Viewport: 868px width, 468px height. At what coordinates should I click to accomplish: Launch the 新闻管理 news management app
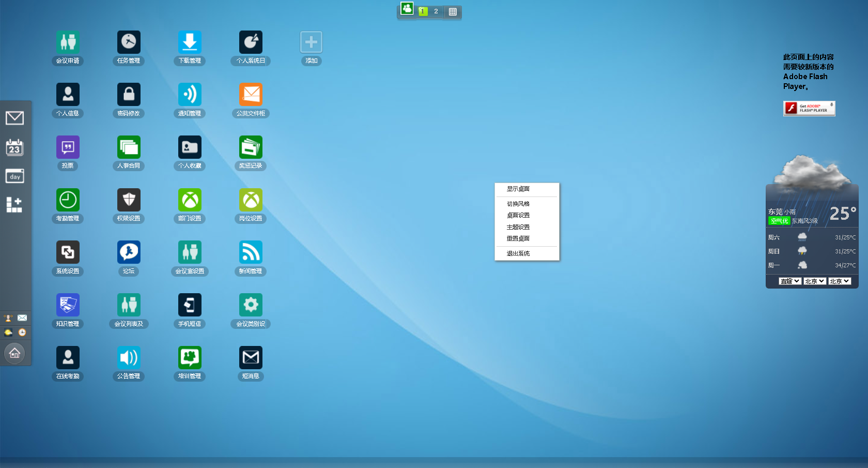click(x=251, y=252)
